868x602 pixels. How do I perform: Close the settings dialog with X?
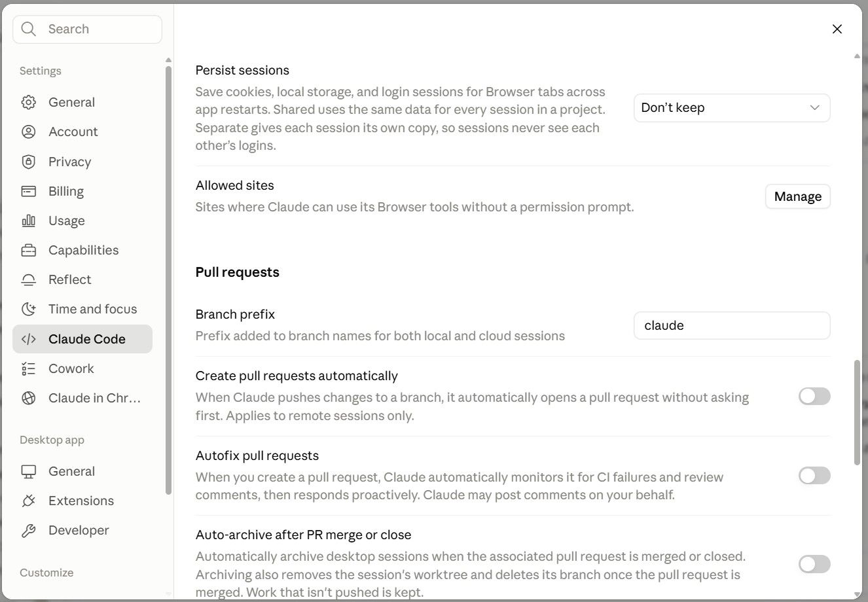tap(837, 29)
